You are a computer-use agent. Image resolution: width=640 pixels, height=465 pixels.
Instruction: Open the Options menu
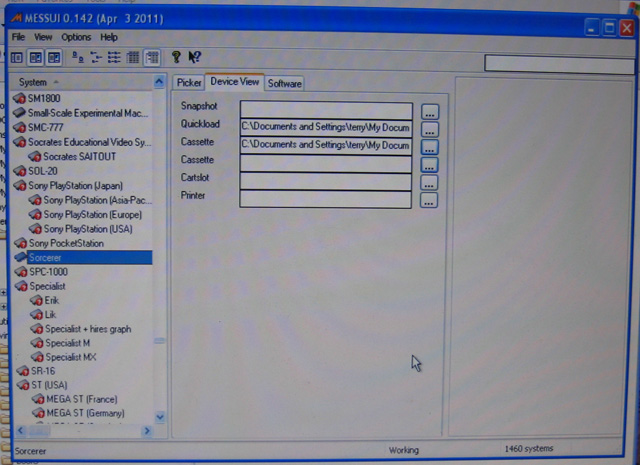pos(76,37)
